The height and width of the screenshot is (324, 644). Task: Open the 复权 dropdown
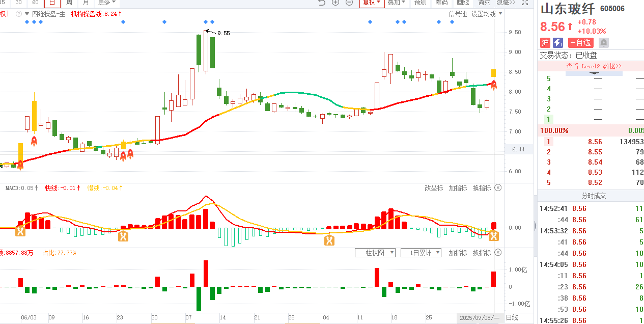click(x=371, y=3)
